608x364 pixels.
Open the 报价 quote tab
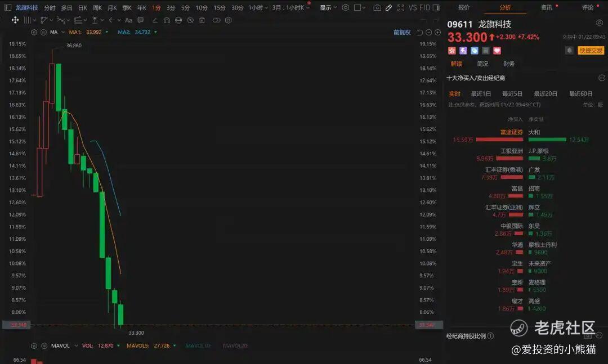tap(464, 7)
